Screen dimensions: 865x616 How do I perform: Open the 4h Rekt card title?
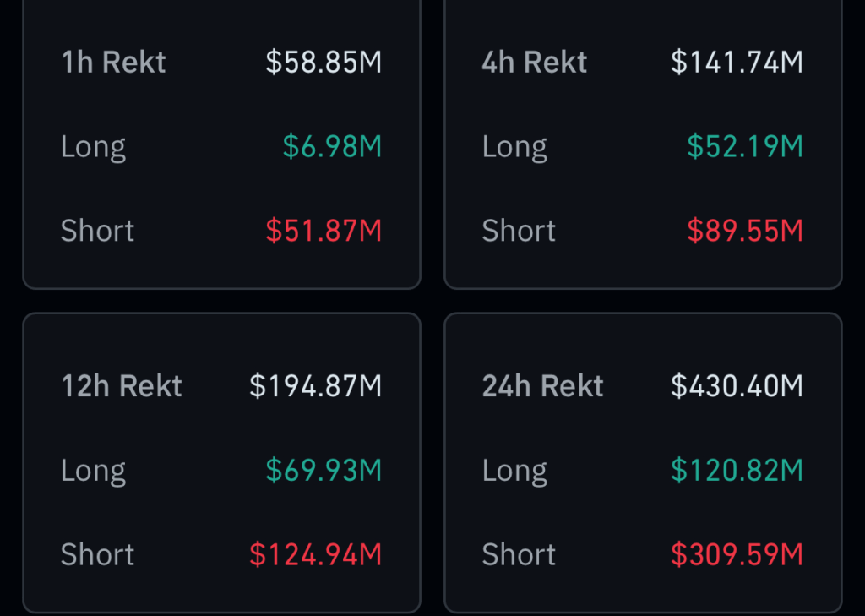(534, 63)
